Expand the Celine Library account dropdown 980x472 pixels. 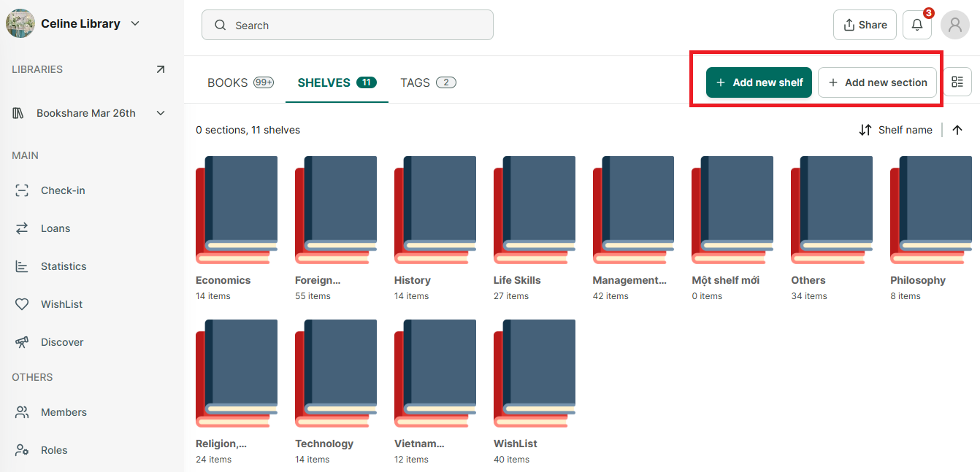(x=135, y=23)
